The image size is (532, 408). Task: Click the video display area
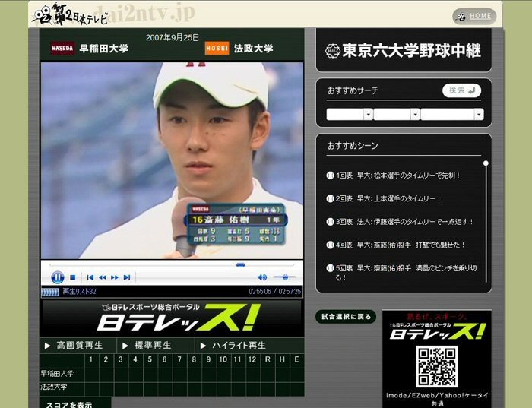coord(172,160)
